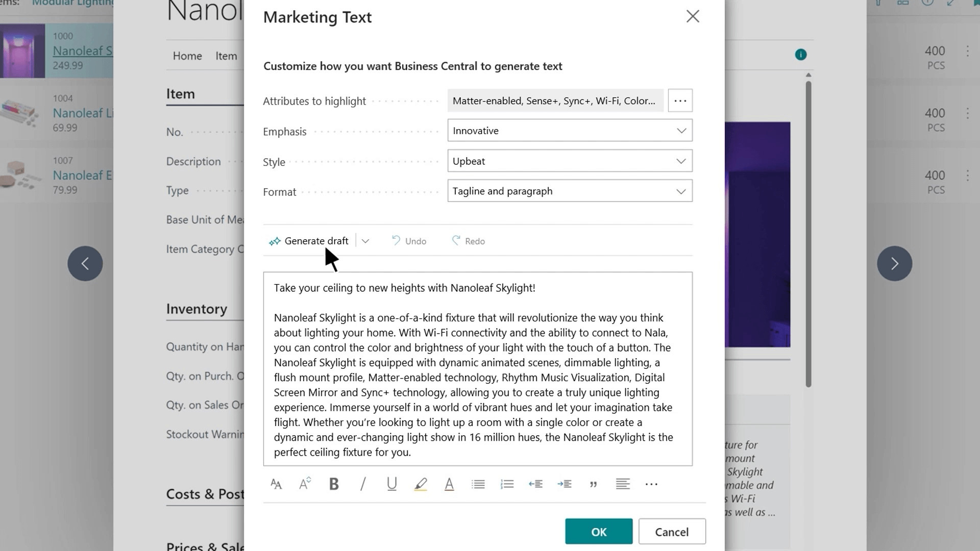Apply underline formatting
This screenshot has width=980, height=551.
pos(391,484)
